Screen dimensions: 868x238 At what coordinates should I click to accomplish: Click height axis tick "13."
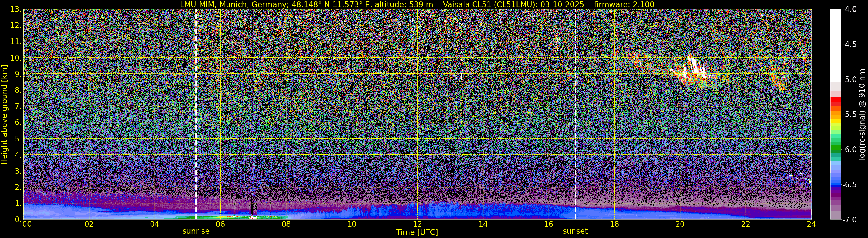pyautogui.click(x=16, y=10)
